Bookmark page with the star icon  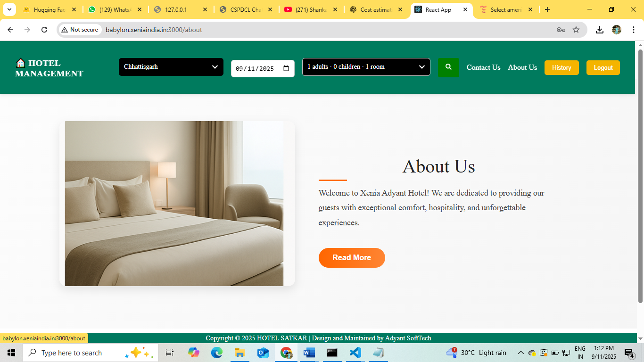[576, 30]
